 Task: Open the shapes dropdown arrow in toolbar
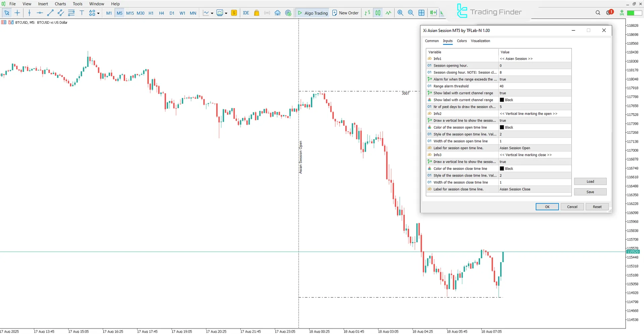point(98,13)
